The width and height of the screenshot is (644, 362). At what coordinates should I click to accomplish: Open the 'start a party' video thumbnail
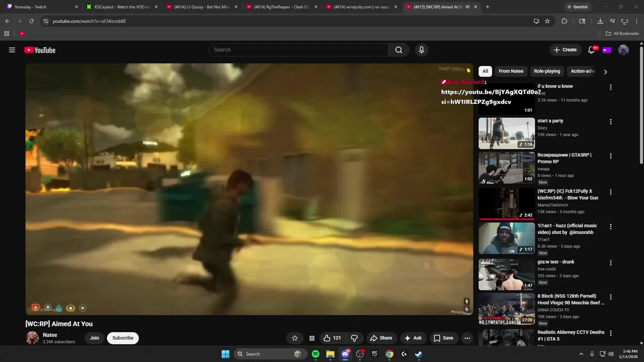507,133
